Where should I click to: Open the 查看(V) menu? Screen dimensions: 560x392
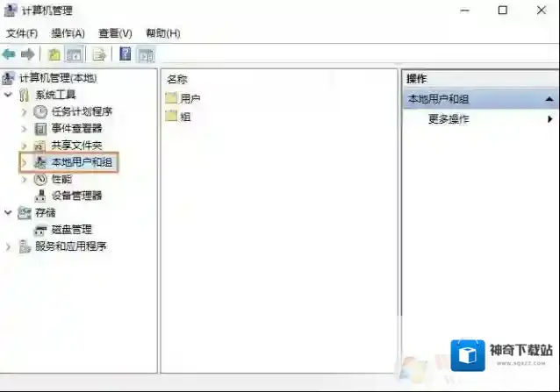point(115,33)
